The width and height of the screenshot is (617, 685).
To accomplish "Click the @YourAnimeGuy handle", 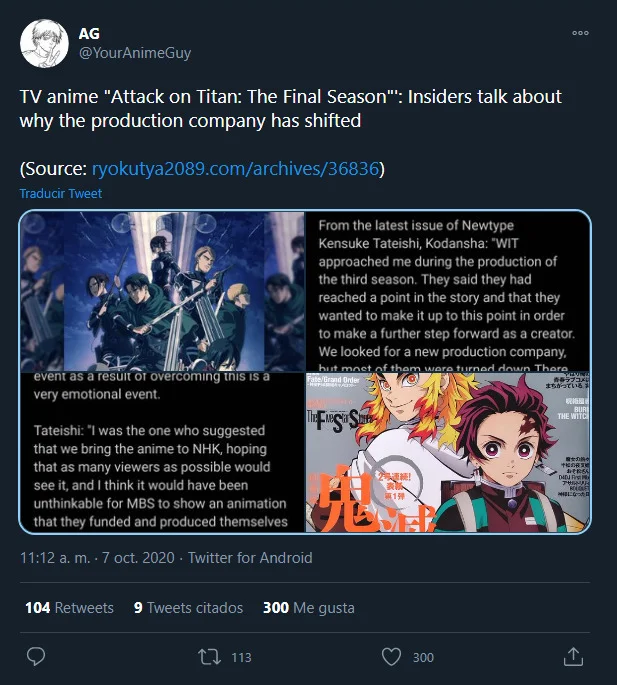I will [x=135, y=53].
